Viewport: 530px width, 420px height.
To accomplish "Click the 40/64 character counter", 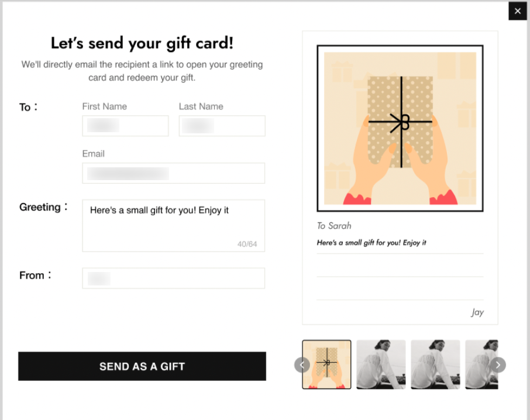I will [x=247, y=244].
